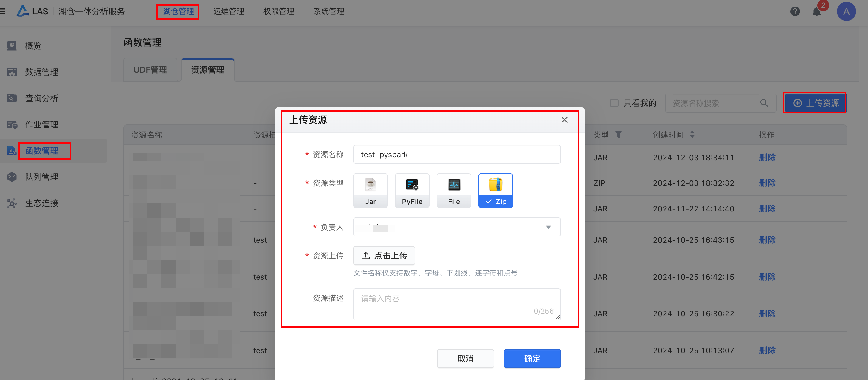
Task: Open 运维管理 top menu
Action: (x=228, y=11)
